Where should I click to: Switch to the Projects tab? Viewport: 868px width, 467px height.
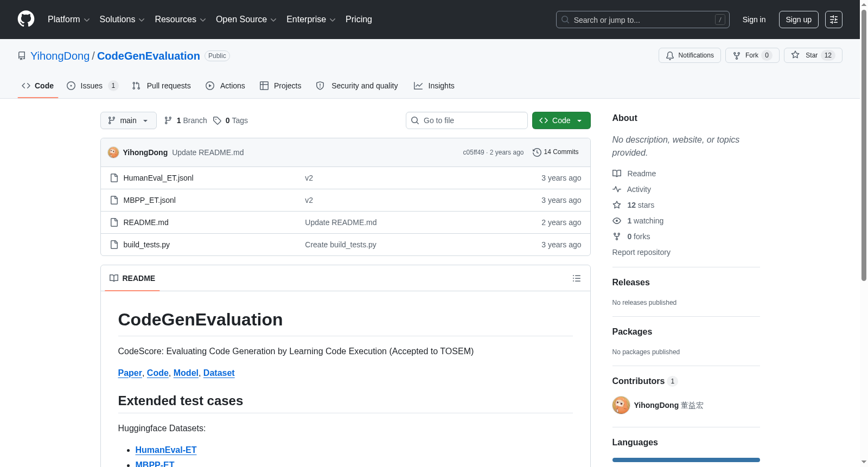tap(280, 86)
